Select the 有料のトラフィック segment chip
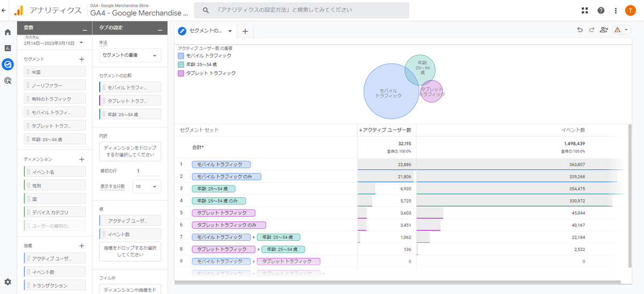This screenshot has width=644, height=294. pos(55,99)
